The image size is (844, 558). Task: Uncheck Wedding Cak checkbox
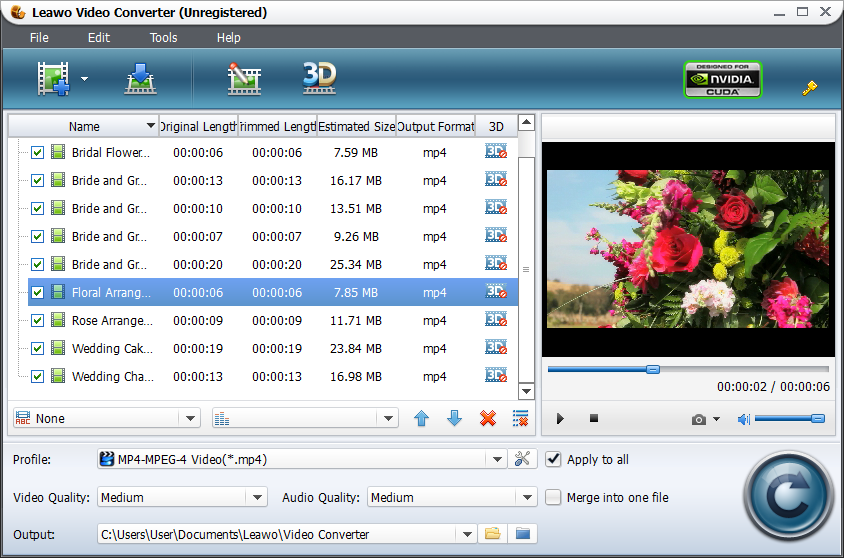(x=37, y=349)
